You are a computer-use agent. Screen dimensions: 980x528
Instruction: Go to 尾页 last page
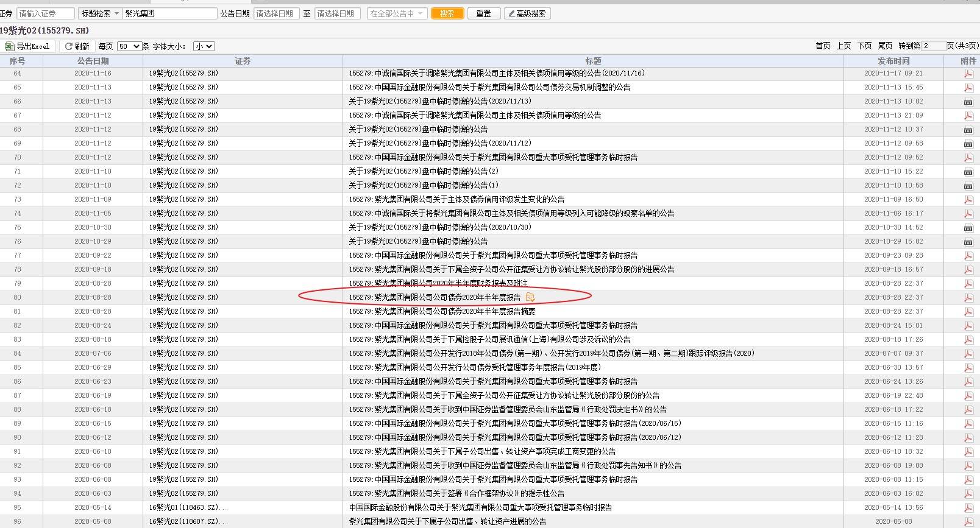click(885, 46)
